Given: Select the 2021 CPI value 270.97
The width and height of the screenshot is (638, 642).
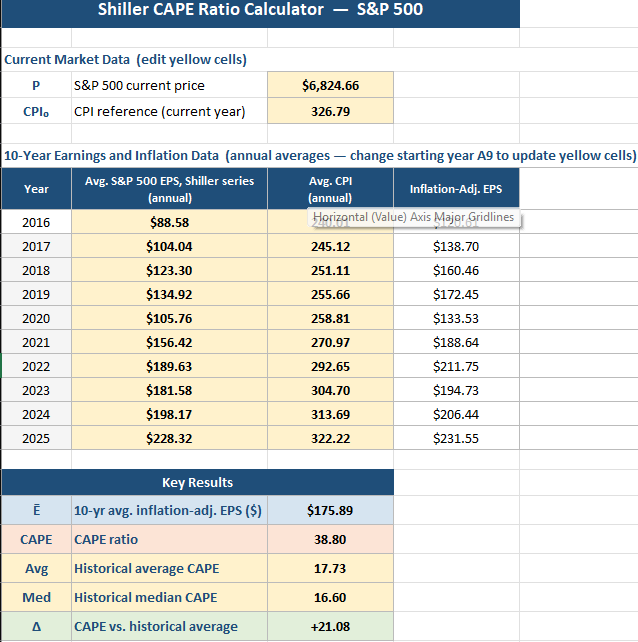Looking at the screenshot, I should pyautogui.click(x=330, y=342).
